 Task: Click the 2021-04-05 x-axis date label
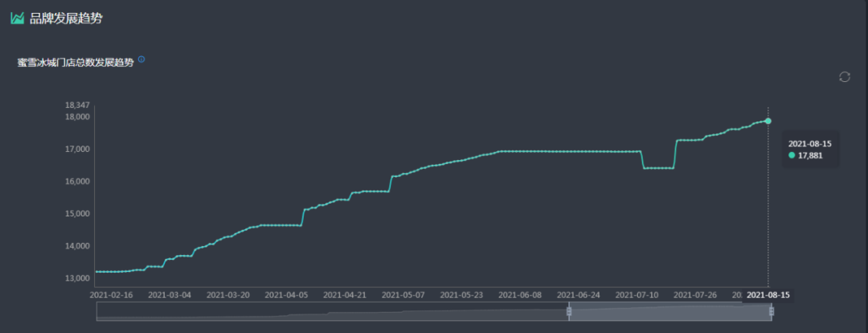pyautogui.click(x=286, y=294)
